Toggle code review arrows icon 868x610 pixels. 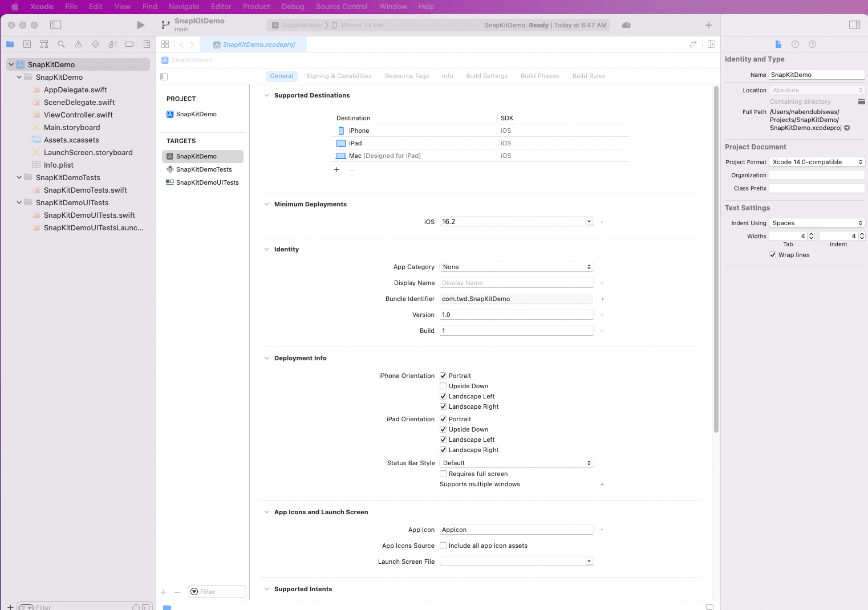pyautogui.click(x=693, y=44)
